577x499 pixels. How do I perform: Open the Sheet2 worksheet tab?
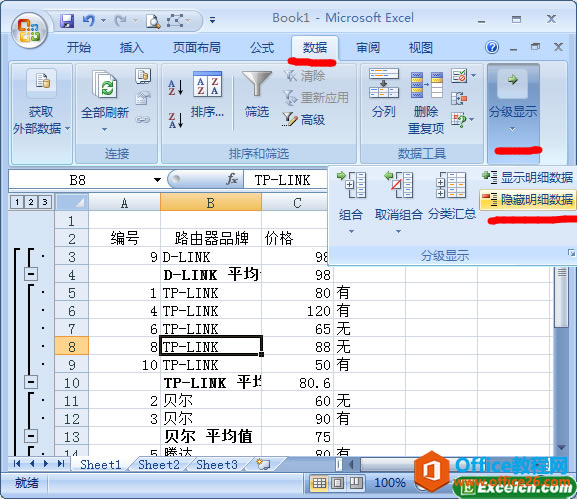(x=159, y=464)
